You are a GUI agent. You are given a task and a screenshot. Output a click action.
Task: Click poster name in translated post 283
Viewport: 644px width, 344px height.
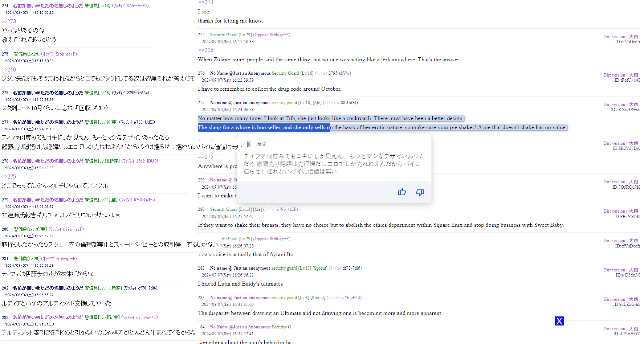[x=240, y=298]
